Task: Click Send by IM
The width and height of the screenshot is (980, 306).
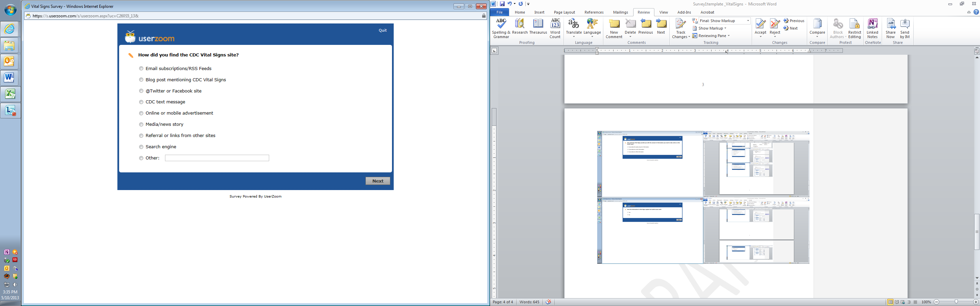Action: [x=905, y=28]
